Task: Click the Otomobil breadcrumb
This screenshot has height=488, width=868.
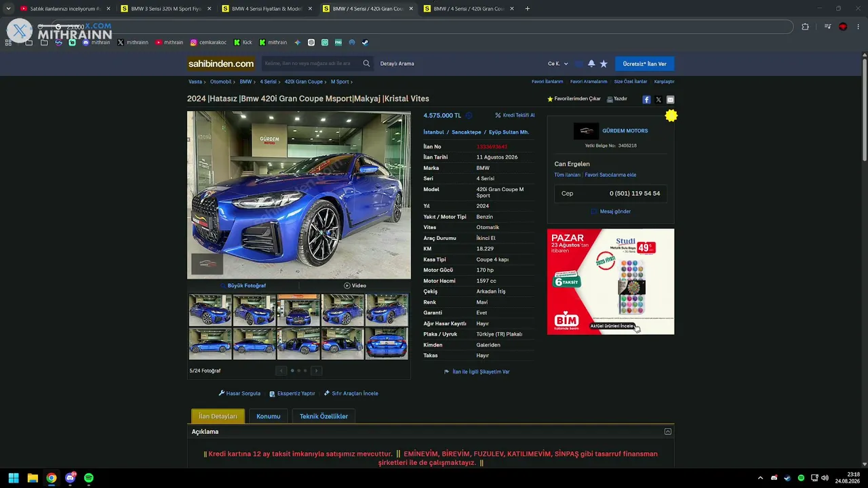Action: click(221, 81)
